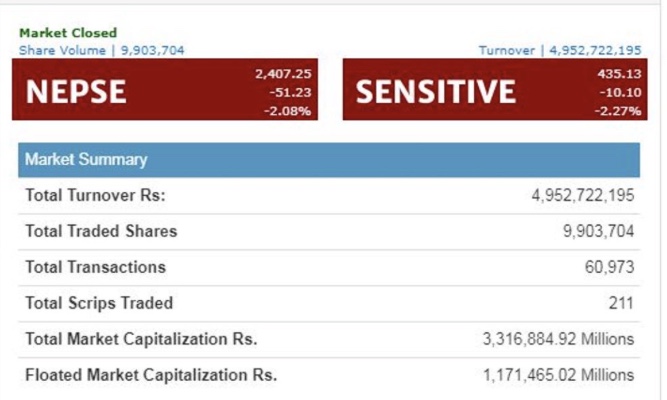This screenshot has width=667, height=400.
Task: Select the Market Summary header bar
Action: (329, 160)
